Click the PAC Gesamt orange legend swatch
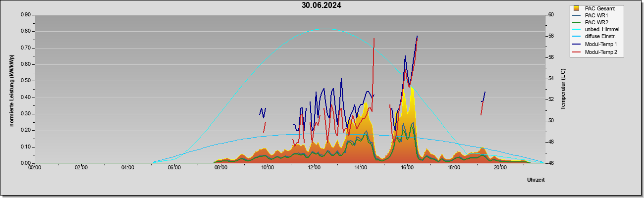 click(x=577, y=8)
